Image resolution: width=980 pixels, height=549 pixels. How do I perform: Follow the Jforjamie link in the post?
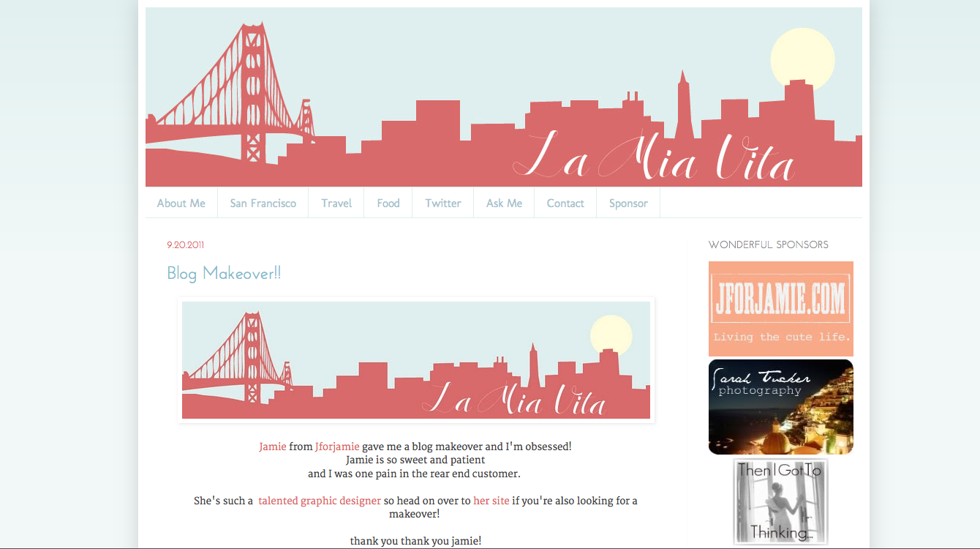pos(337,447)
